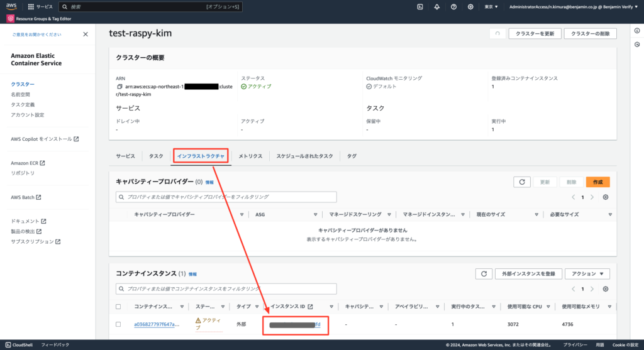Open container instance a036827797f647a link
Viewport: 644px width, 350px height.
(x=157, y=324)
